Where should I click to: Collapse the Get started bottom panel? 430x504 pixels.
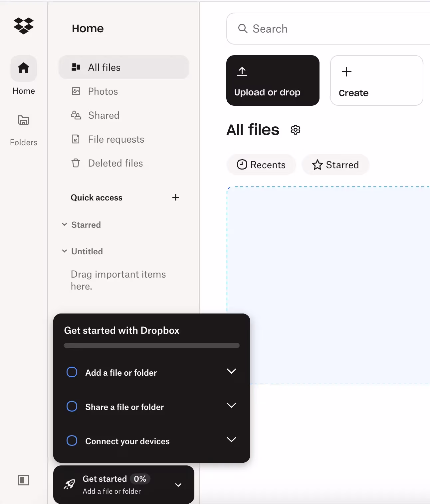[178, 485]
